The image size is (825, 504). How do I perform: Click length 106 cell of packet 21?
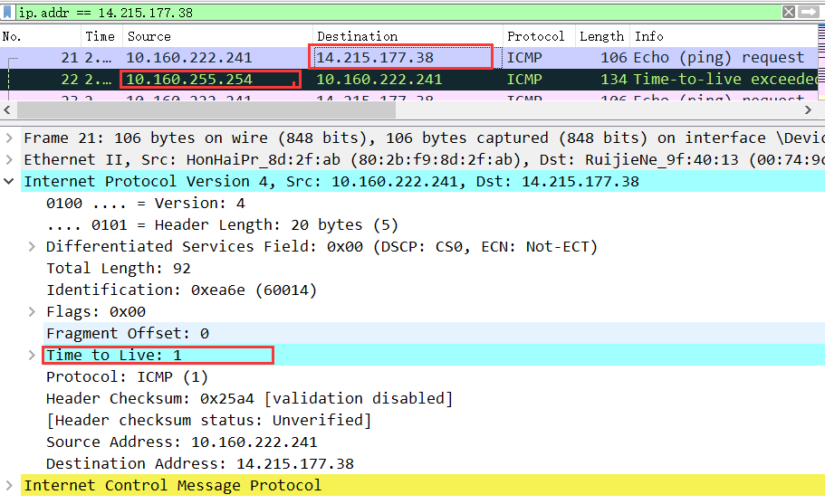(613, 57)
